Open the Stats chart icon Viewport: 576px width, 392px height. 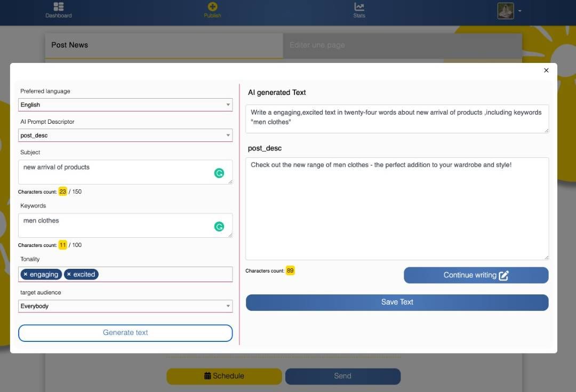tap(359, 7)
